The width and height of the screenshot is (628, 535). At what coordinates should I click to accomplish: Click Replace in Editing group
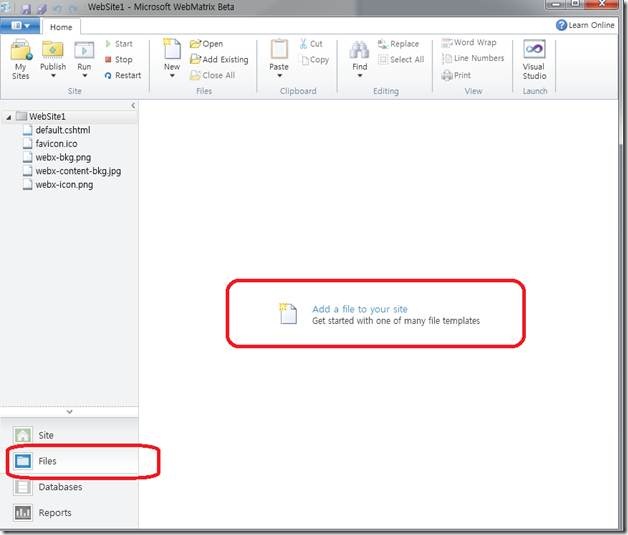pyautogui.click(x=399, y=44)
